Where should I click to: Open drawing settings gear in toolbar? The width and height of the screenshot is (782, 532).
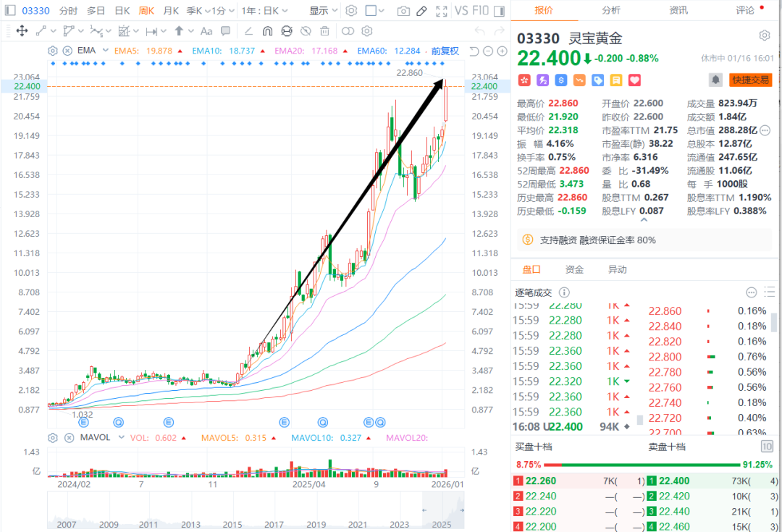(x=367, y=31)
